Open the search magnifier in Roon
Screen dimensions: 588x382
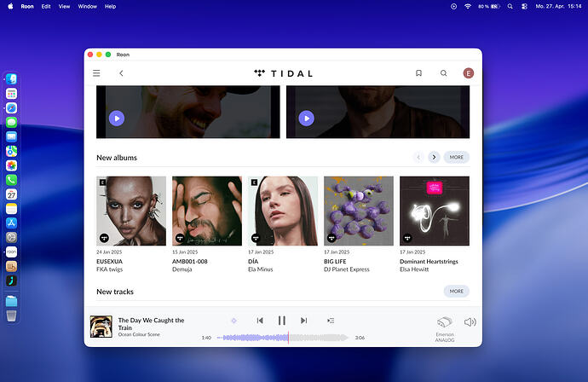444,73
